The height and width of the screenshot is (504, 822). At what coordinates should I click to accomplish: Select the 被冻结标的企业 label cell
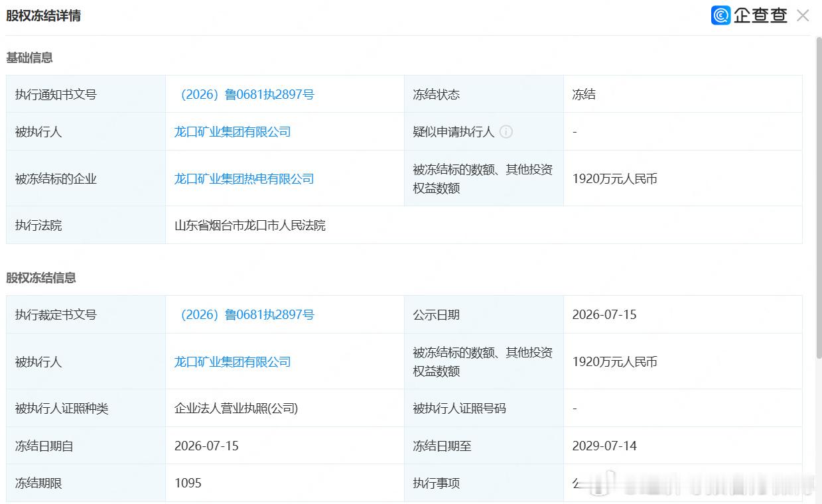(x=86, y=178)
